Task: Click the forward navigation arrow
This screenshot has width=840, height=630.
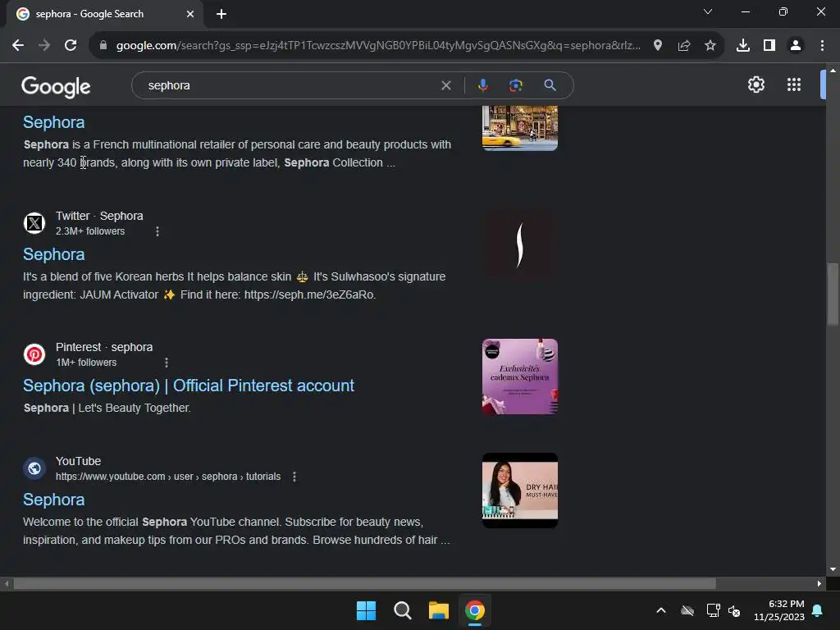Action: point(44,46)
